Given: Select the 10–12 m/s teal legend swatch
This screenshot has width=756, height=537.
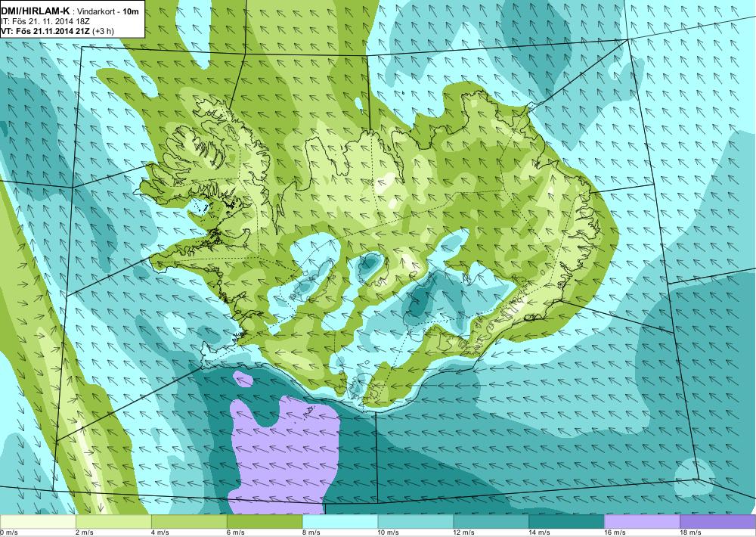Looking at the screenshot, I should click(416, 522).
